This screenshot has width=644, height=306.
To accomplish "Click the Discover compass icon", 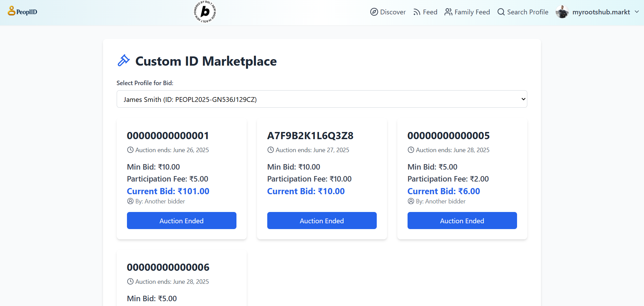I will tap(374, 12).
